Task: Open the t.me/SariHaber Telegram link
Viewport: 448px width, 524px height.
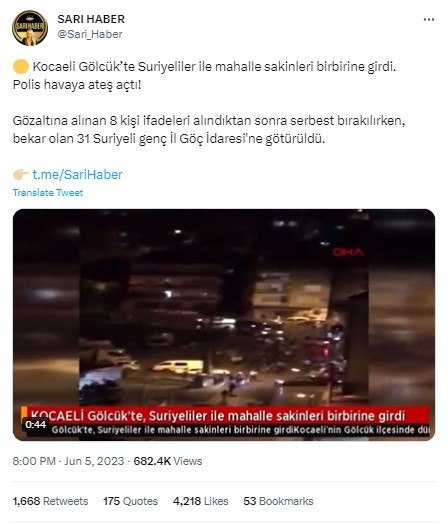Action: pos(78,174)
